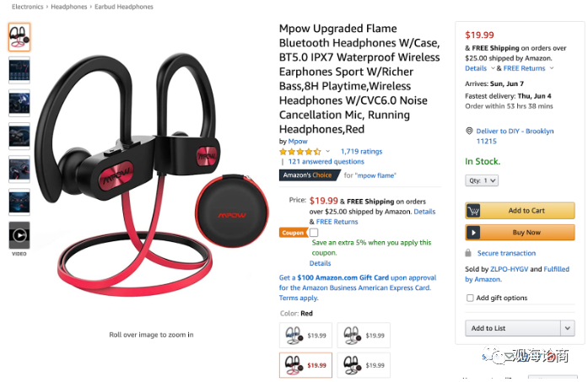Play the product video thumbnail
This screenshot has height=382, width=588.
coord(19,235)
